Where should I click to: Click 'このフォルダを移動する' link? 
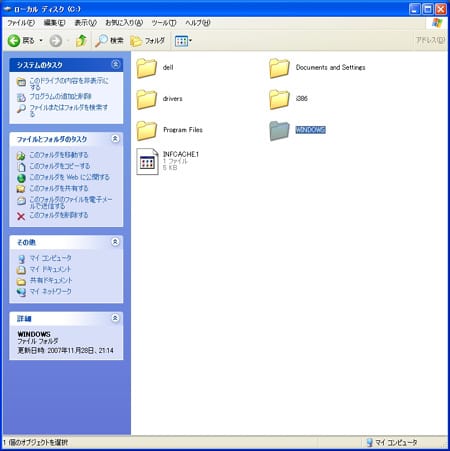tap(59, 155)
